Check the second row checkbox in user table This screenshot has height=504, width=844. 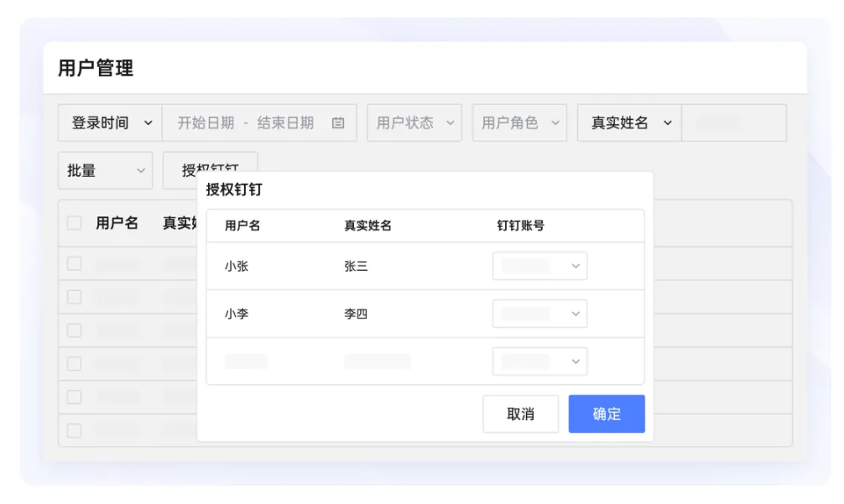tap(75, 297)
